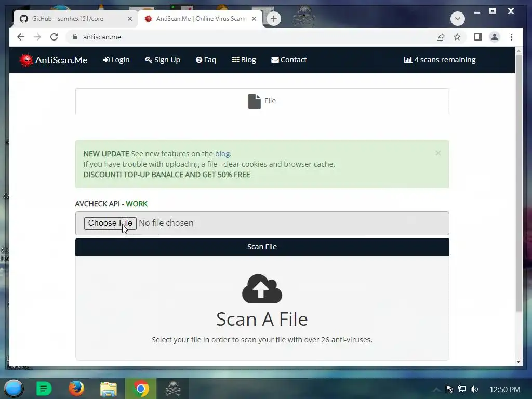Show hidden system tray icons

pos(436,390)
